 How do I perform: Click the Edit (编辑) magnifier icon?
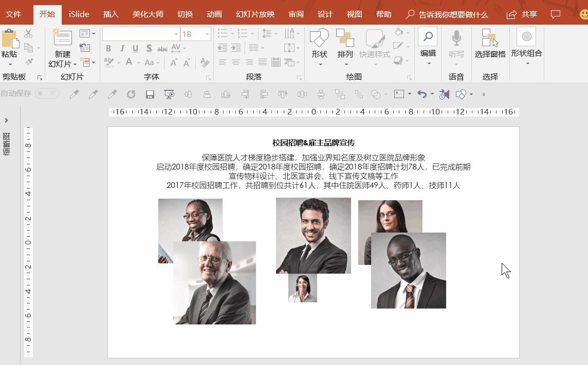click(x=428, y=36)
